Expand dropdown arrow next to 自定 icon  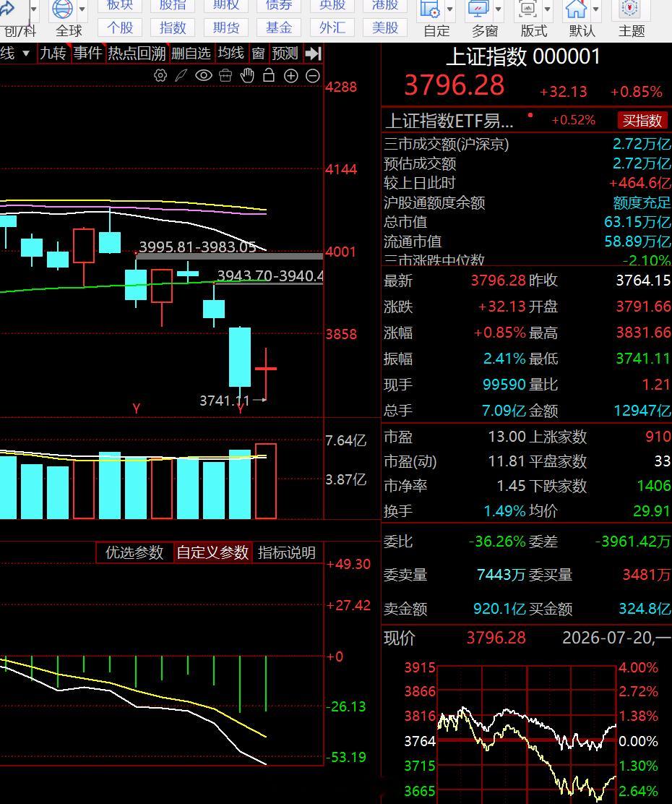450,9
